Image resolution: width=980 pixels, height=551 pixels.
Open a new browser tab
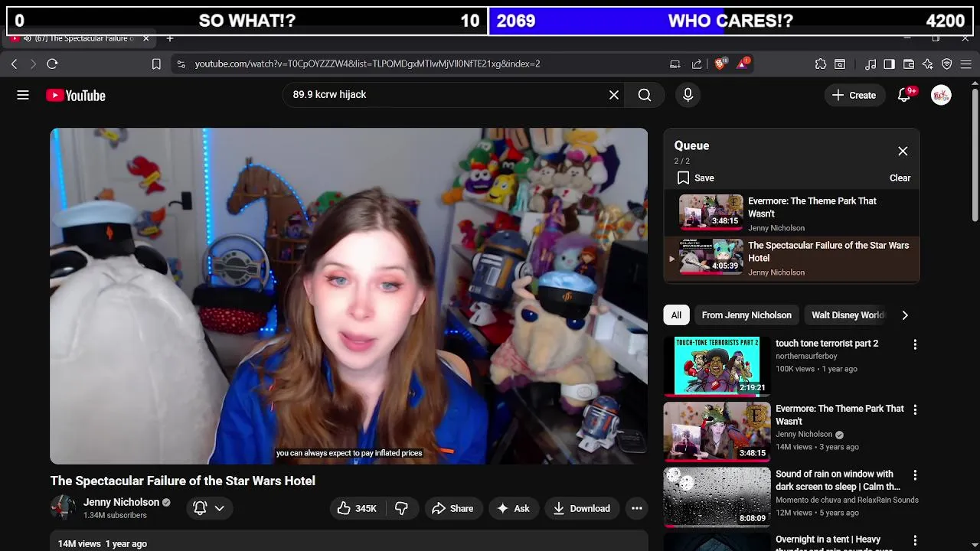pyautogui.click(x=170, y=37)
